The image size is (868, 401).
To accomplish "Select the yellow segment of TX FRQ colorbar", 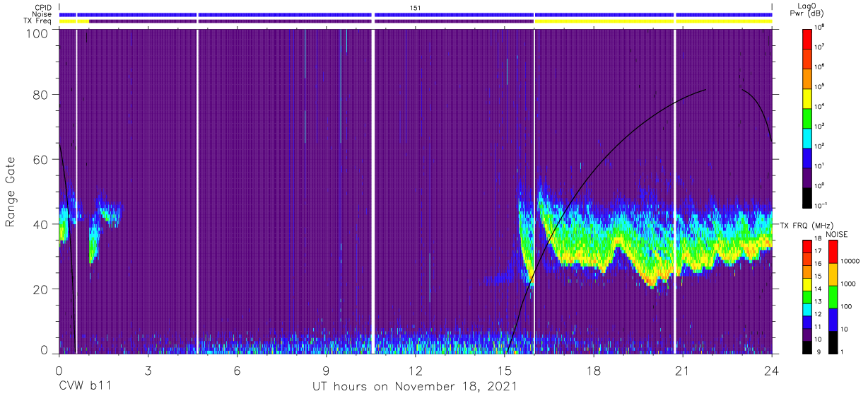I will click(x=808, y=284).
